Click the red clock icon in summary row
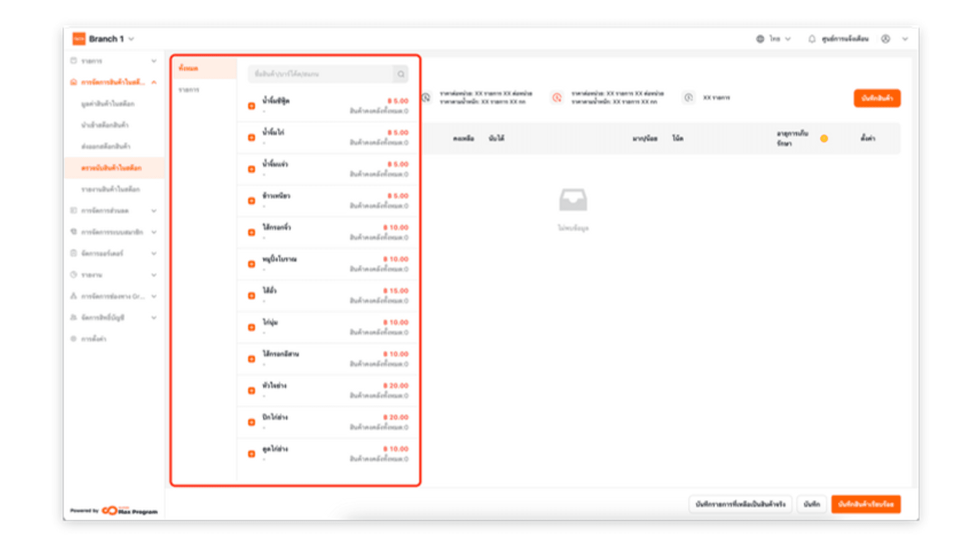Viewport: 980px width, 551px height. (x=557, y=97)
